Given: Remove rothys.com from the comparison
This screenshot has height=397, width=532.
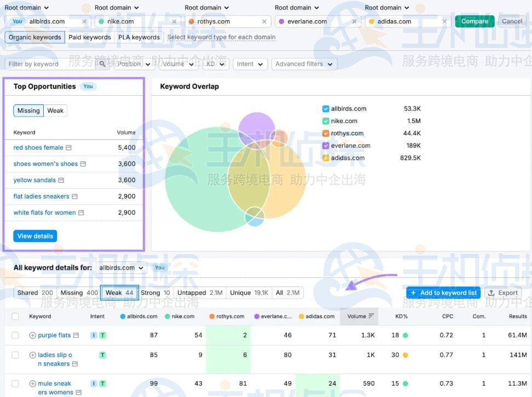Looking at the screenshot, I should pyautogui.click(x=264, y=21).
